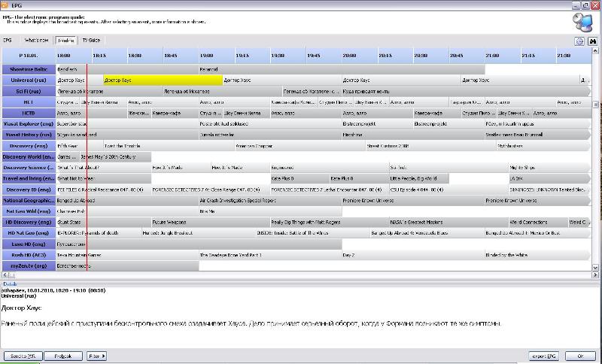
Task: Select the Paranoid event on Showtime Baltic
Action: click(x=342, y=69)
